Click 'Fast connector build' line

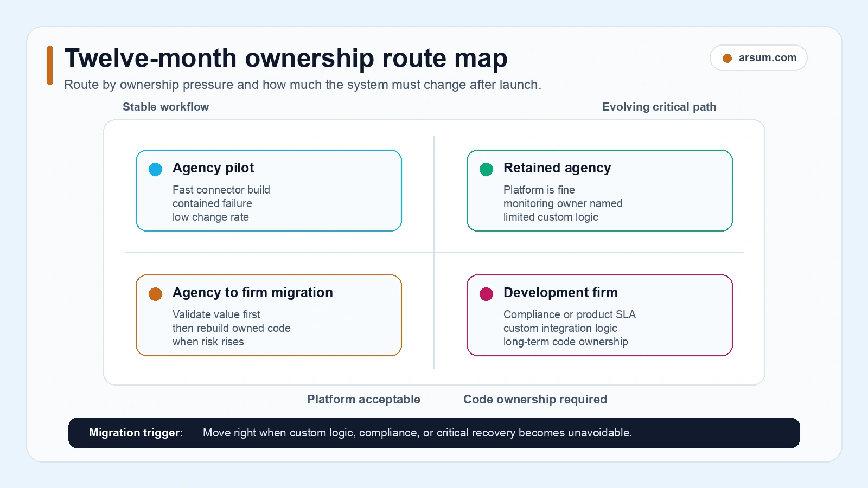(x=221, y=190)
